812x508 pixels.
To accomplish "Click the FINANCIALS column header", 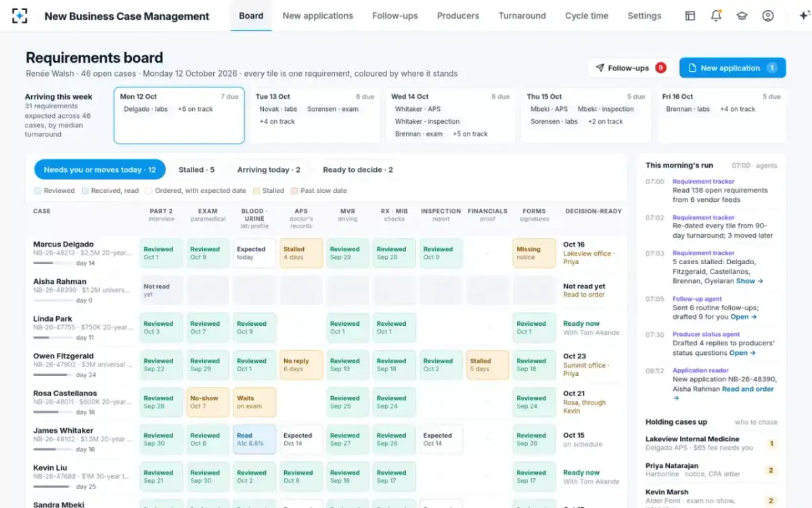I will pyautogui.click(x=487, y=215).
